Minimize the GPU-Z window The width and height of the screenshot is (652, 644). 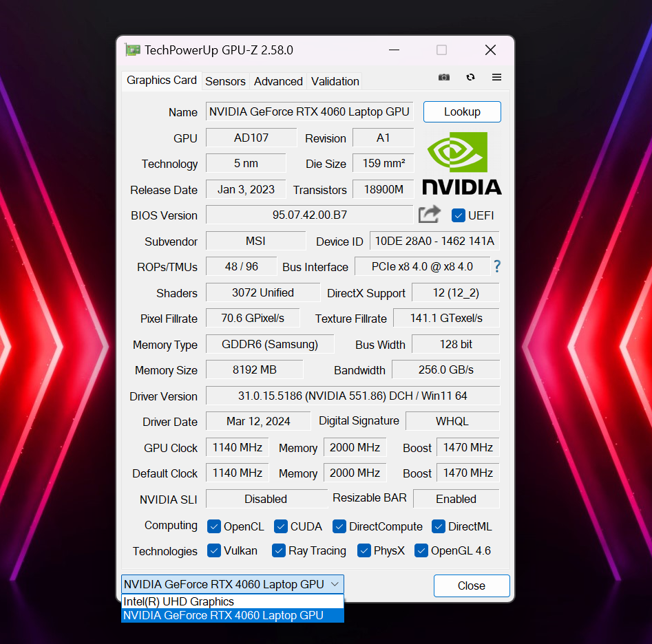pyautogui.click(x=395, y=50)
